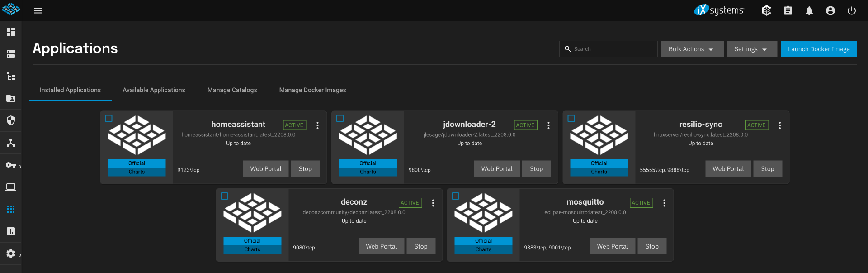Tick the mosquitto app checkbox
This screenshot has width=868, height=273.
456,196
